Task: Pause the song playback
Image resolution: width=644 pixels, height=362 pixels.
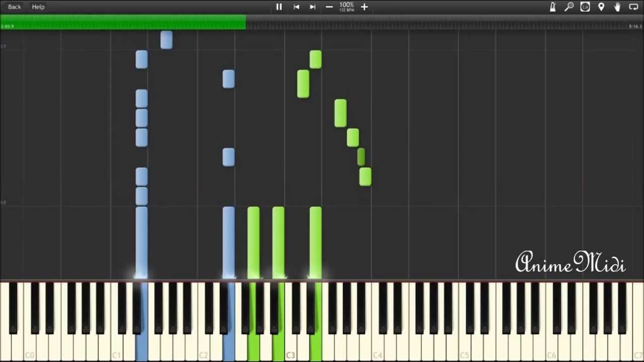Action: click(x=279, y=7)
